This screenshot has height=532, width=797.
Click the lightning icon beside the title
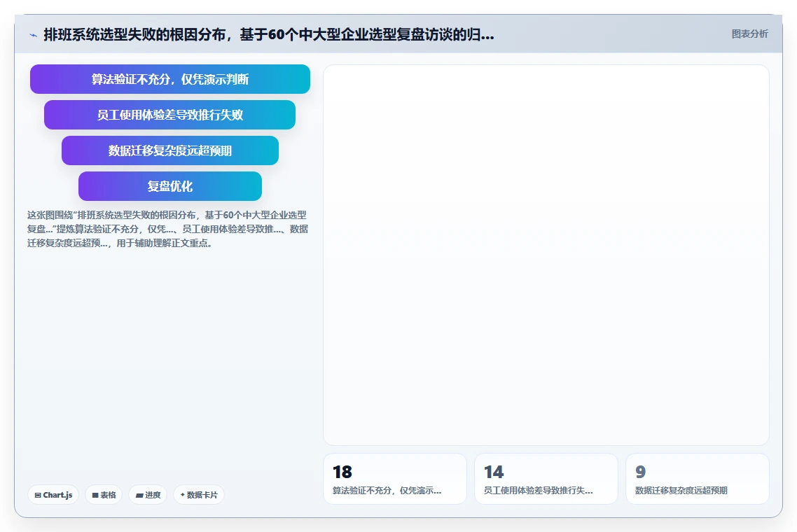pyautogui.click(x=34, y=35)
